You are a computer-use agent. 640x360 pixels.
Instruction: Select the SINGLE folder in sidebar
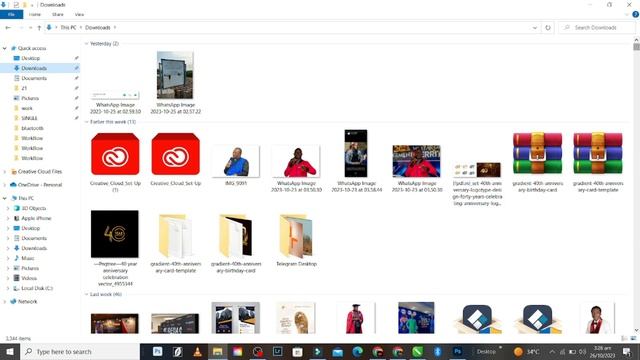coord(29,118)
